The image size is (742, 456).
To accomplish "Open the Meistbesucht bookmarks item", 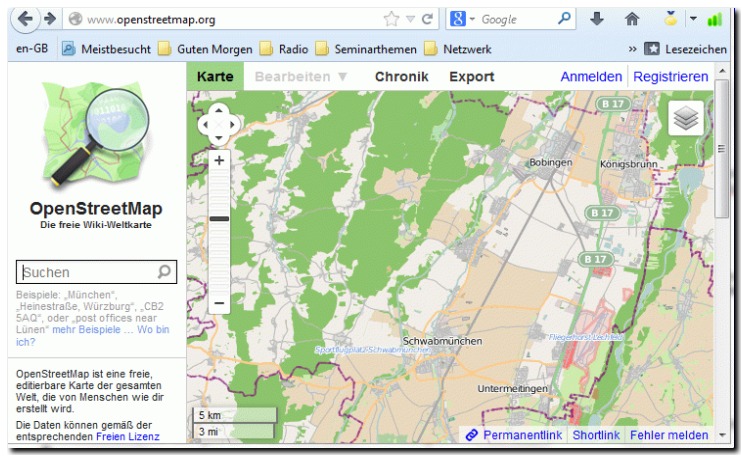I will point(106,49).
